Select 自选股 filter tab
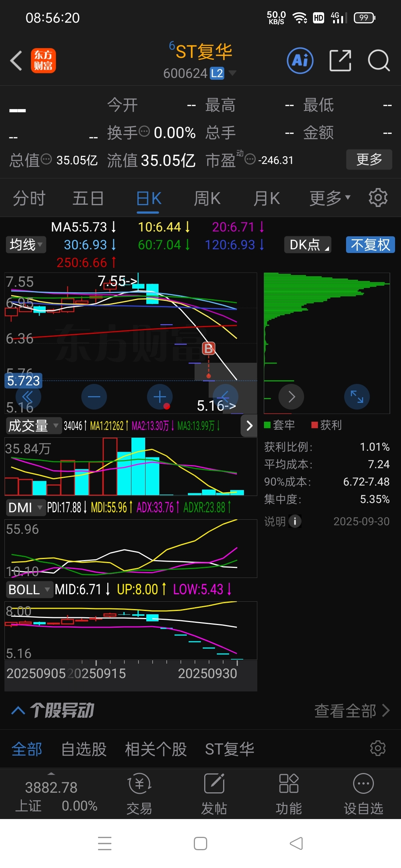The width and height of the screenshot is (401, 868). 84,749
